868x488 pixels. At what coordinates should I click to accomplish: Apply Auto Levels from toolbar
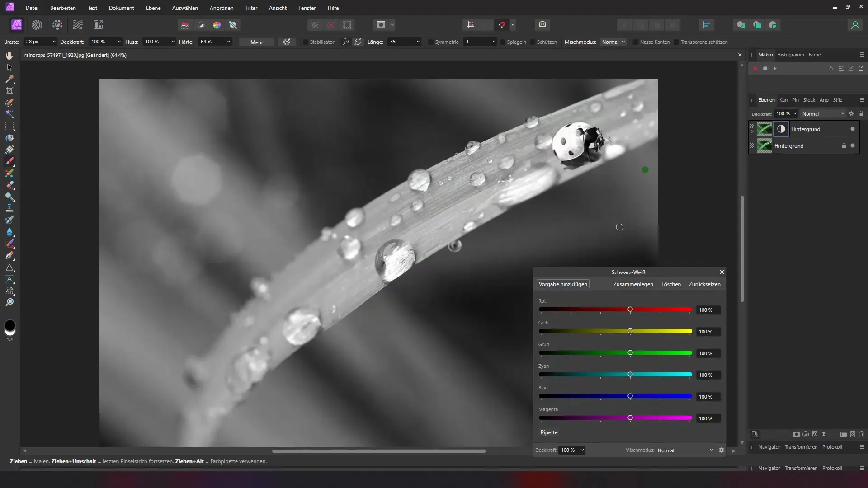pos(185,25)
